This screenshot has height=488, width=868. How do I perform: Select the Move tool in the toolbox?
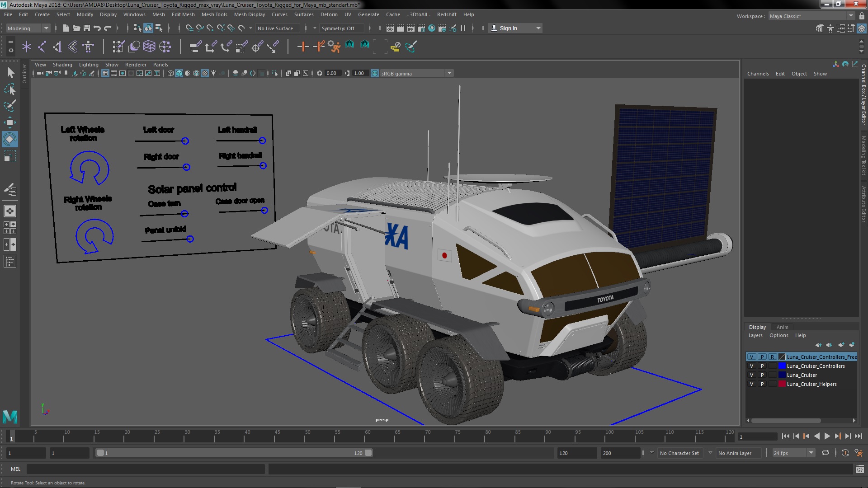(x=9, y=122)
